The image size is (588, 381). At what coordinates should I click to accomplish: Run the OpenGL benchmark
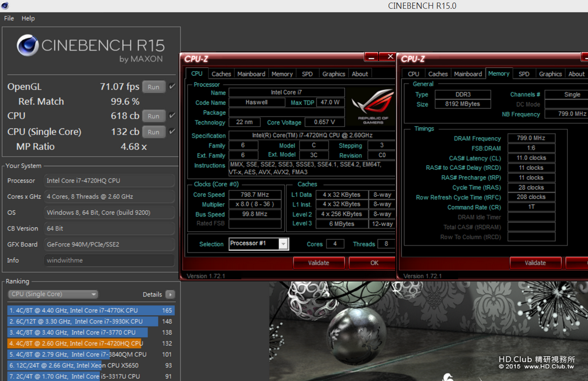pyautogui.click(x=153, y=87)
